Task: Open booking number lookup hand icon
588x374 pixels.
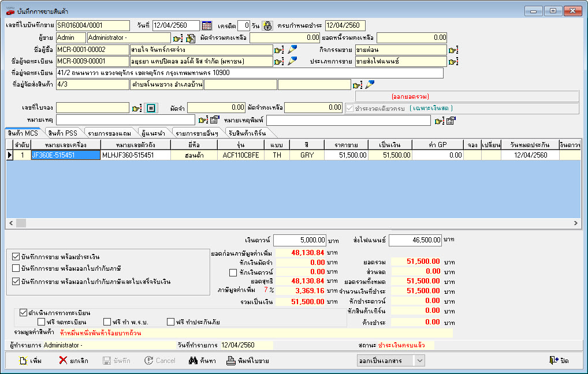Action: point(137,109)
